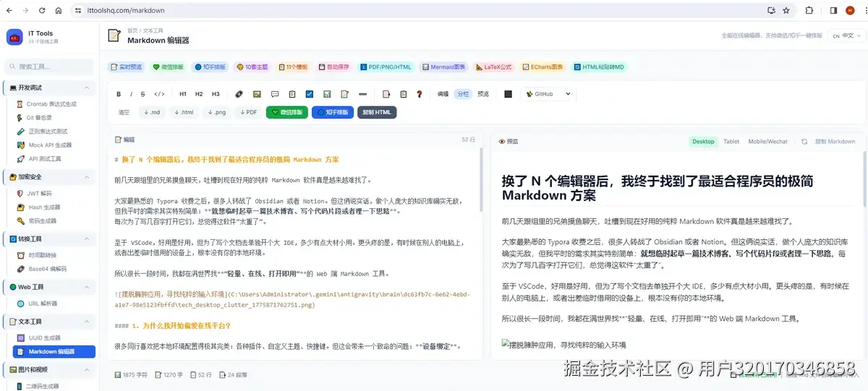Insert a horizontal rule with the dash icon
Screen dimensions: 868x391
(362, 94)
